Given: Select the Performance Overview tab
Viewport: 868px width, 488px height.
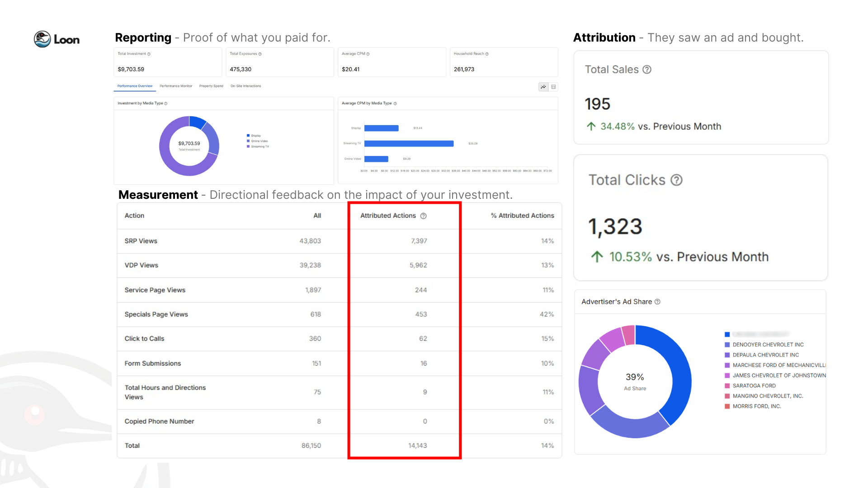Looking at the screenshot, I should point(135,86).
